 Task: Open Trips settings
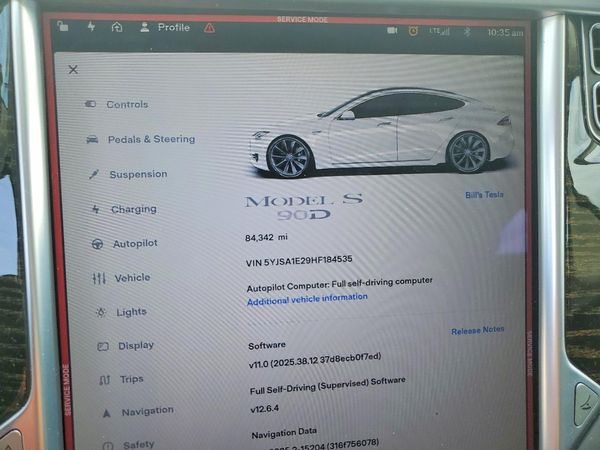click(x=132, y=379)
